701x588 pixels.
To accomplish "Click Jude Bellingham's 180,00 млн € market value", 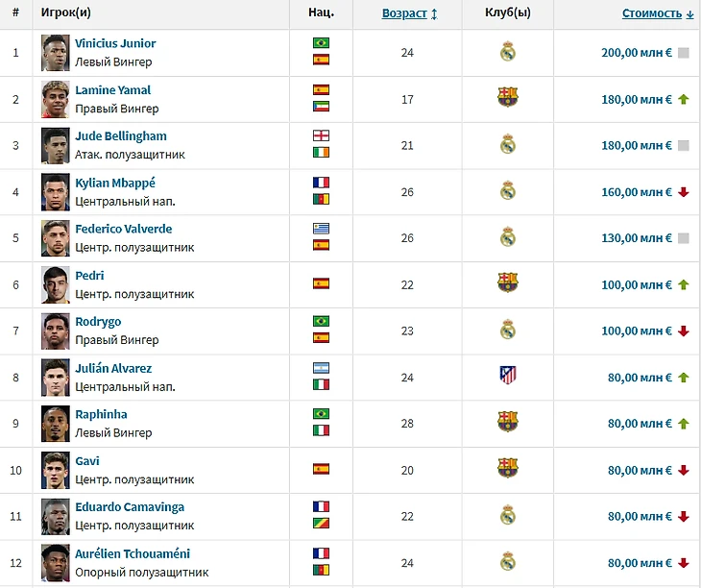I will click(x=636, y=145).
